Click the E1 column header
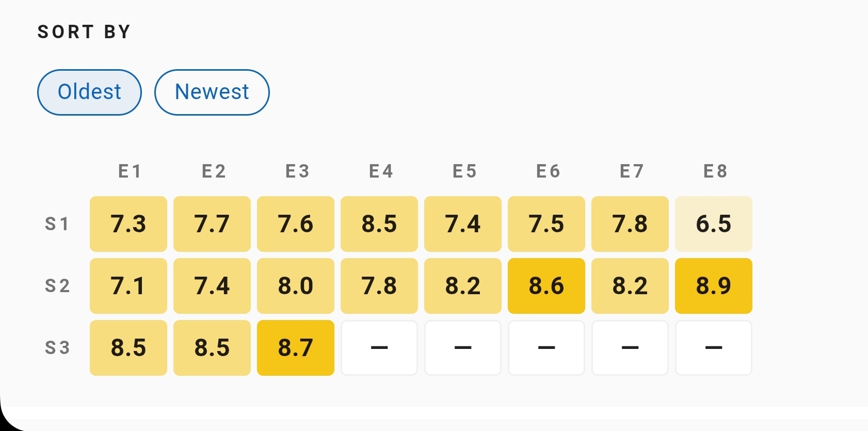Screen dimensions: 868x431 click(x=130, y=171)
